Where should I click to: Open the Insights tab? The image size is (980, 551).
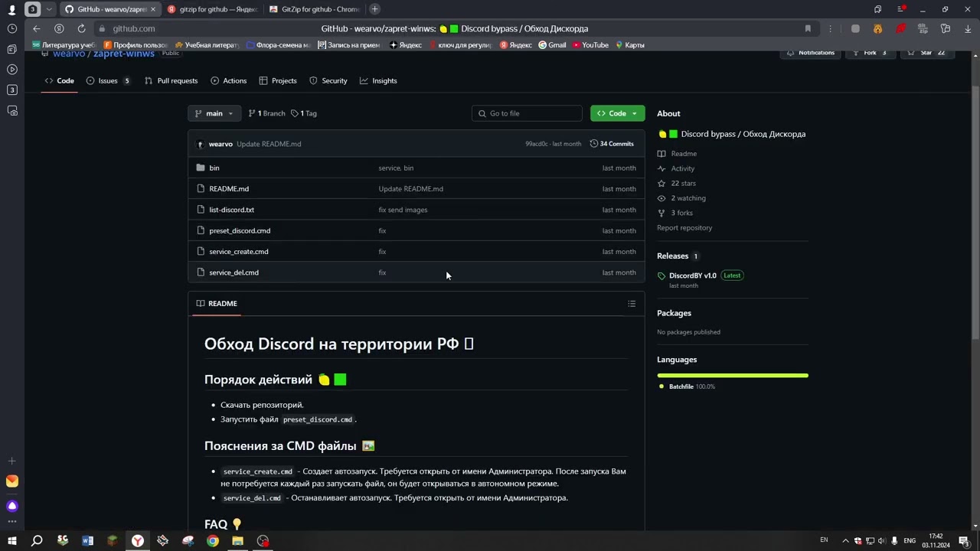pos(378,80)
